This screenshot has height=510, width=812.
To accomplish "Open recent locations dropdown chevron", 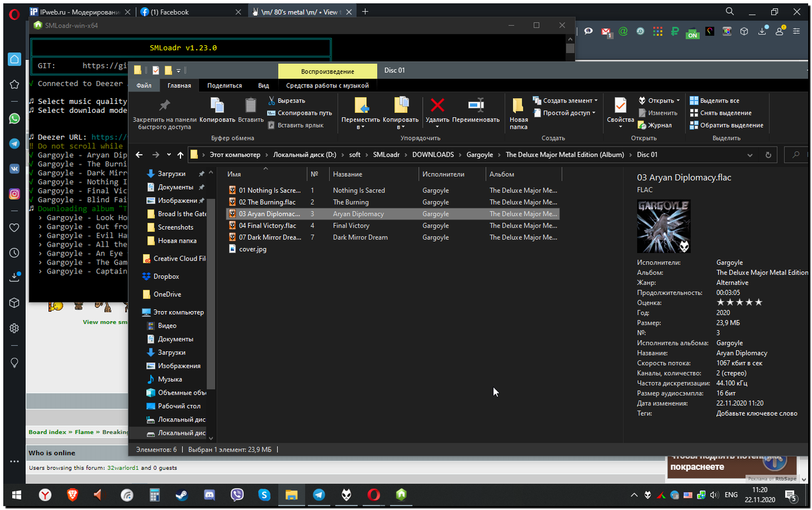I will pos(168,154).
